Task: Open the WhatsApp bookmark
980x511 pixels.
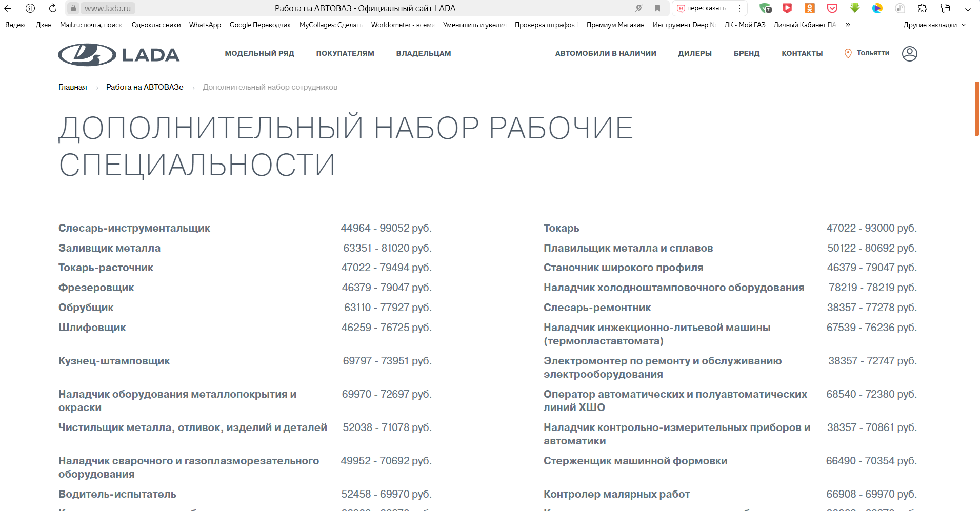Action: (x=205, y=25)
